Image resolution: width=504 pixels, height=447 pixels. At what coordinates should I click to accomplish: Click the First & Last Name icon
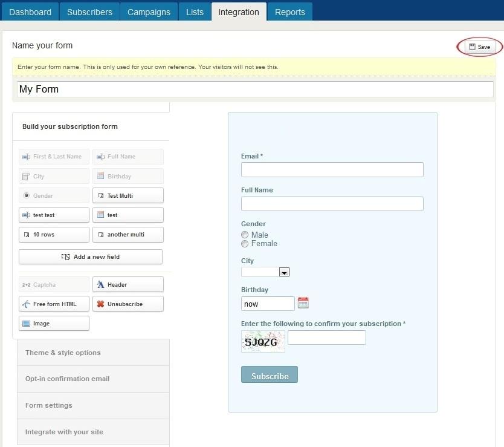click(x=27, y=157)
